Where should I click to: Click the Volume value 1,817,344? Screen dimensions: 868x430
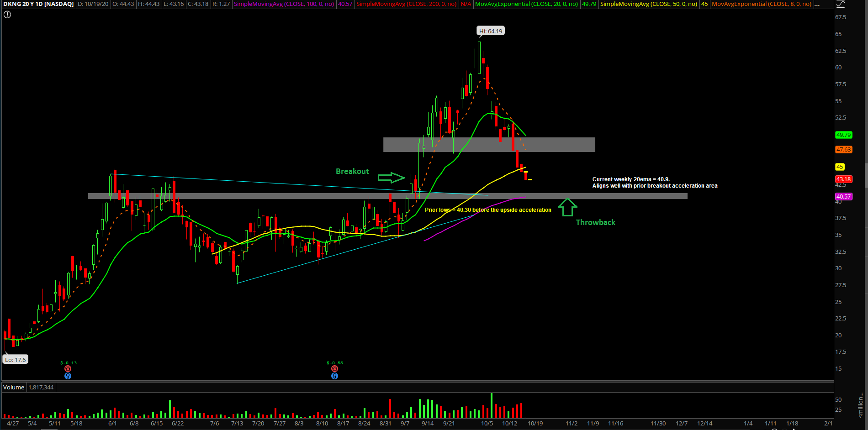point(41,388)
